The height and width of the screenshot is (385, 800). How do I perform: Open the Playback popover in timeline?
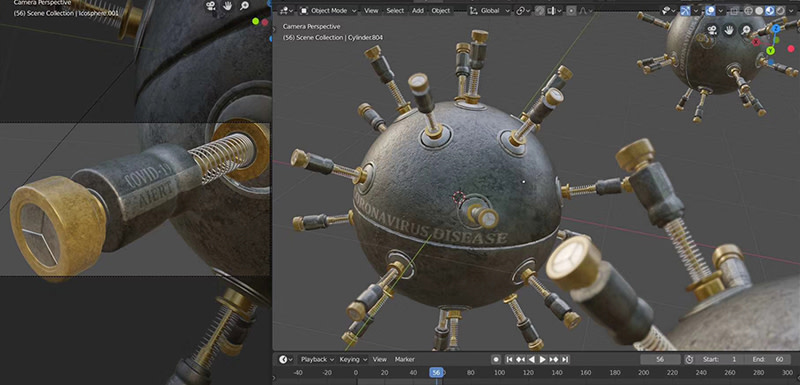click(x=317, y=359)
